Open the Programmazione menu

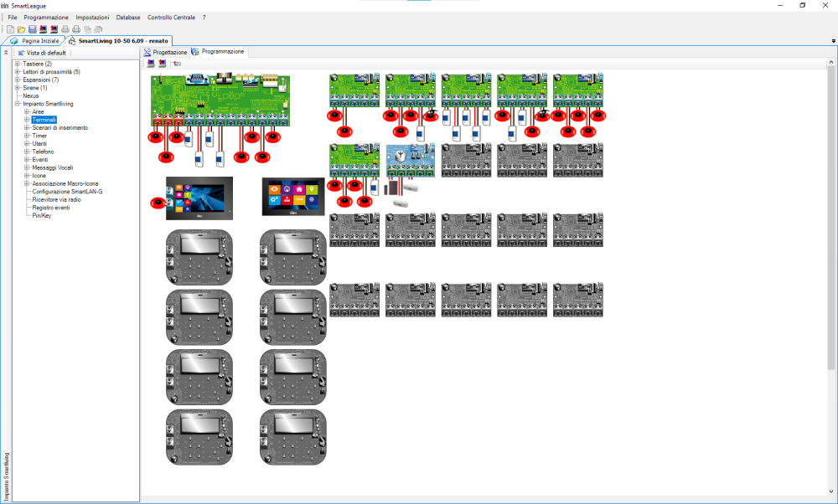coord(46,18)
